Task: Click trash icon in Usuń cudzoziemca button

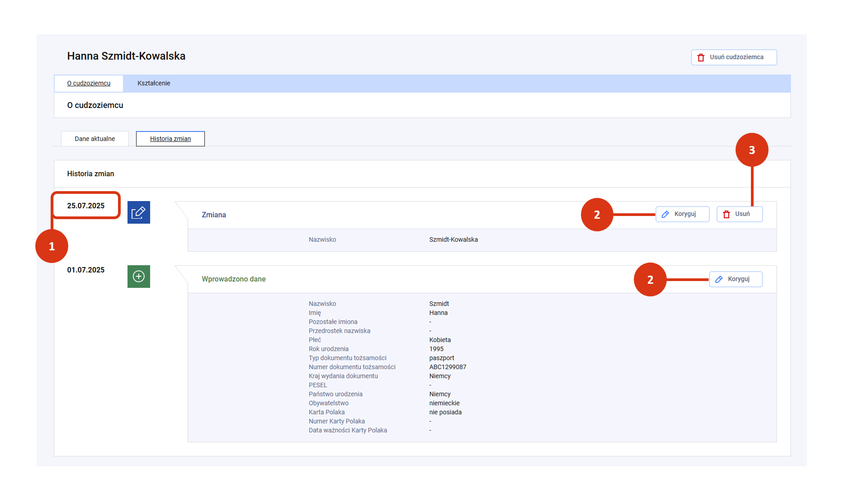Action: pyautogui.click(x=701, y=57)
